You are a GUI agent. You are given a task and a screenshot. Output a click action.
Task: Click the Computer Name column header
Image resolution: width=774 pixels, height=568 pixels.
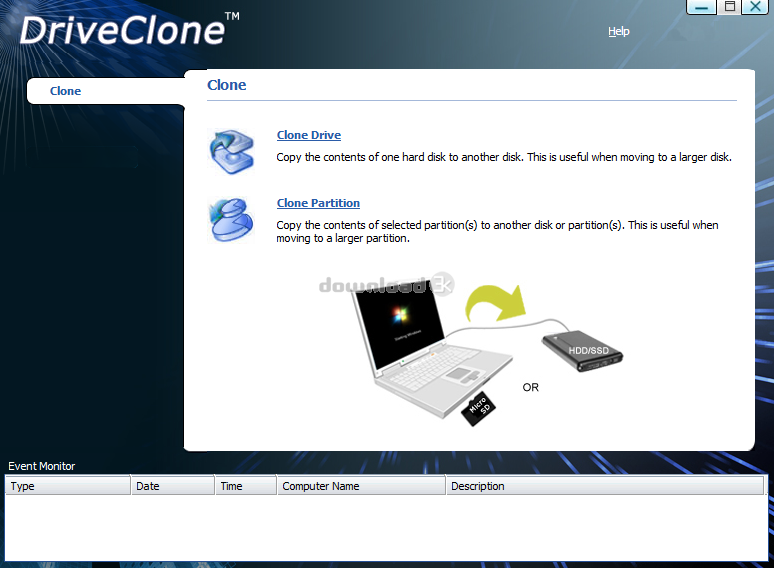[361, 486]
